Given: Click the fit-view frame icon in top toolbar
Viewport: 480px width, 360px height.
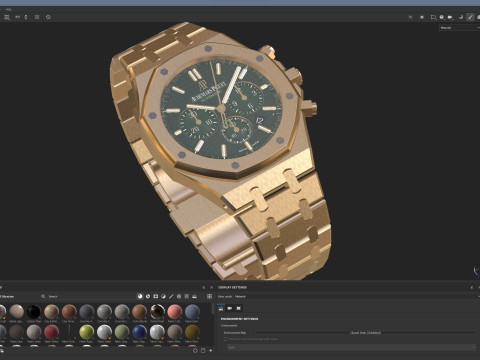Looking at the screenshot, I should pos(37,17).
